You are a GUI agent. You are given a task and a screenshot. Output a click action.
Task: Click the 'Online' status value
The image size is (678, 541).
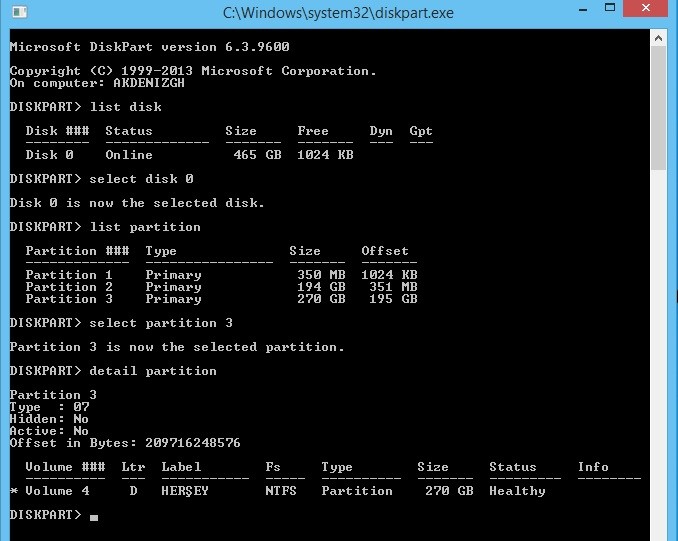tap(129, 155)
